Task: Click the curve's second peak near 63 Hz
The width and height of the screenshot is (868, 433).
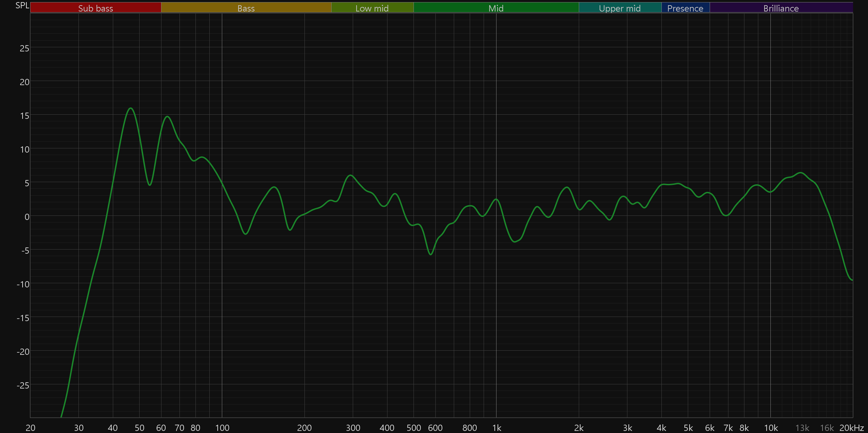Action: (167, 116)
